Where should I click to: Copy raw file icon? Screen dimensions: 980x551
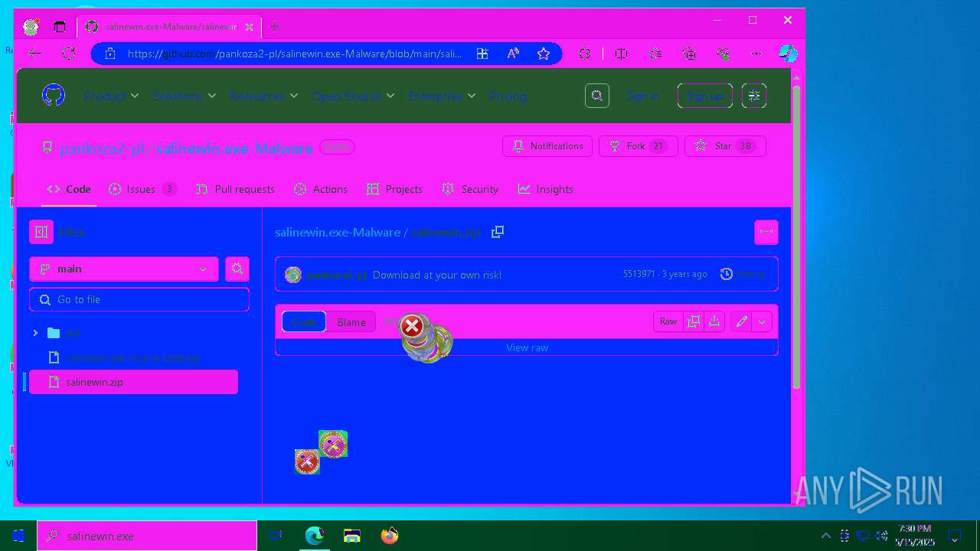click(694, 321)
